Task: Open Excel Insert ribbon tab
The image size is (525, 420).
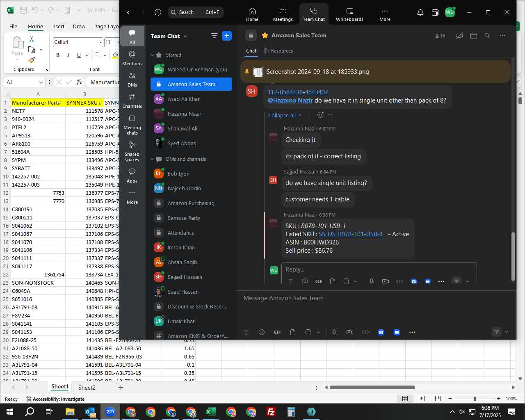Action: (x=58, y=26)
